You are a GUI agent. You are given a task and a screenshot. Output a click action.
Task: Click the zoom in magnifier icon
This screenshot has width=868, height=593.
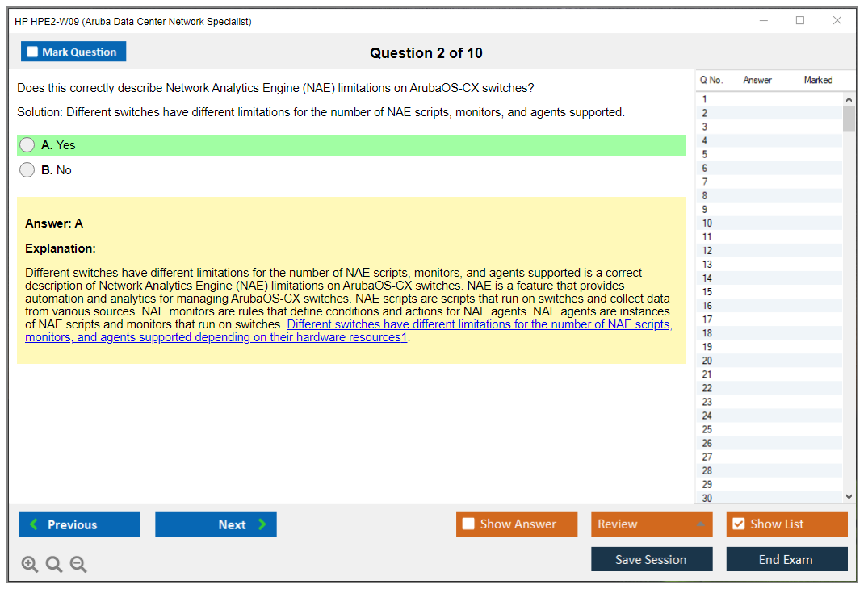30,564
